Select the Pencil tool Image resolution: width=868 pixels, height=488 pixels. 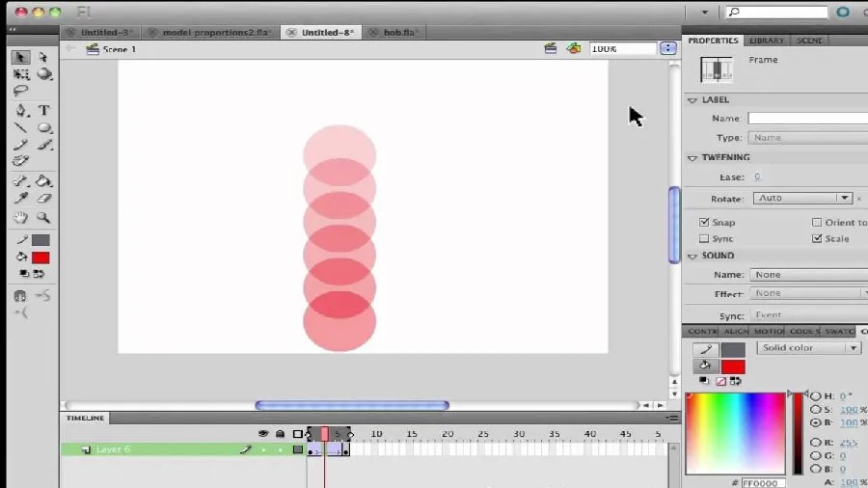pyautogui.click(x=20, y=145)
